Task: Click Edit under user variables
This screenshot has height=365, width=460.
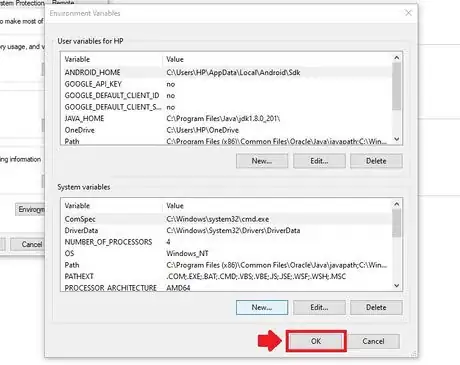Action: (x=319, y=161)
